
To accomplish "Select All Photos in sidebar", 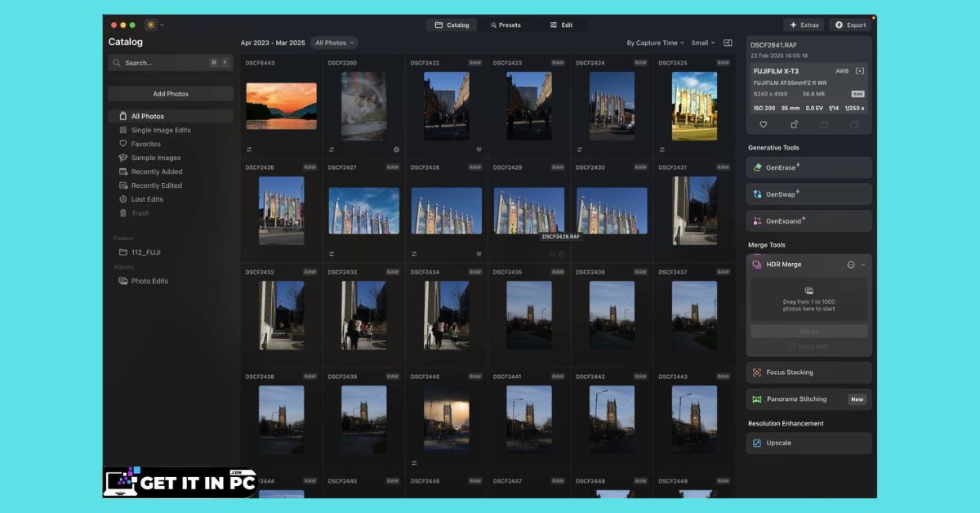I will coord(171,116).
